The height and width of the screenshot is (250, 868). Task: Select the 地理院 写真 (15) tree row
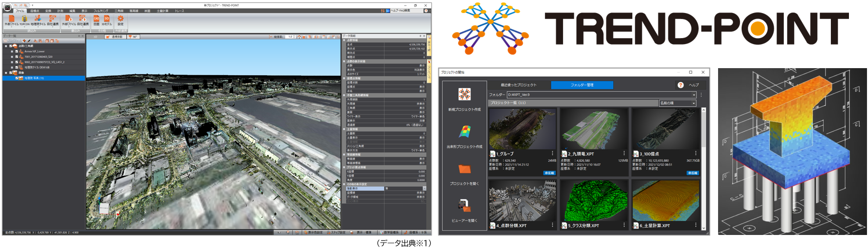[44, 78]
